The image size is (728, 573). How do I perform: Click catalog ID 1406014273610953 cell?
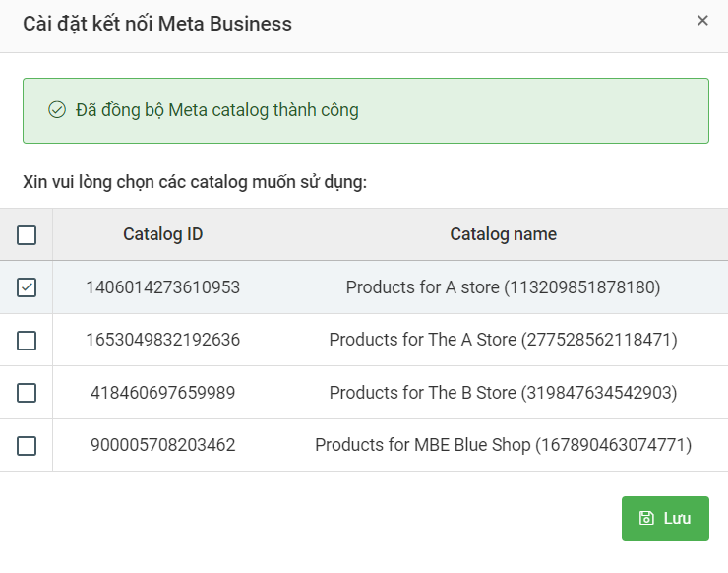point(163,287)
